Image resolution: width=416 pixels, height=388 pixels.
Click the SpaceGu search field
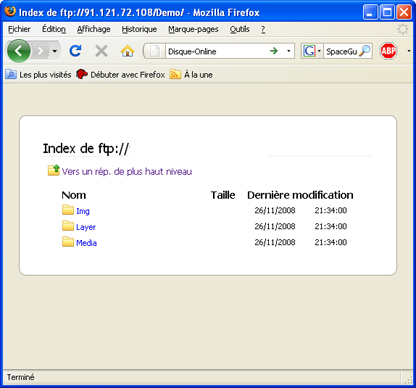[x=341, y=51]
